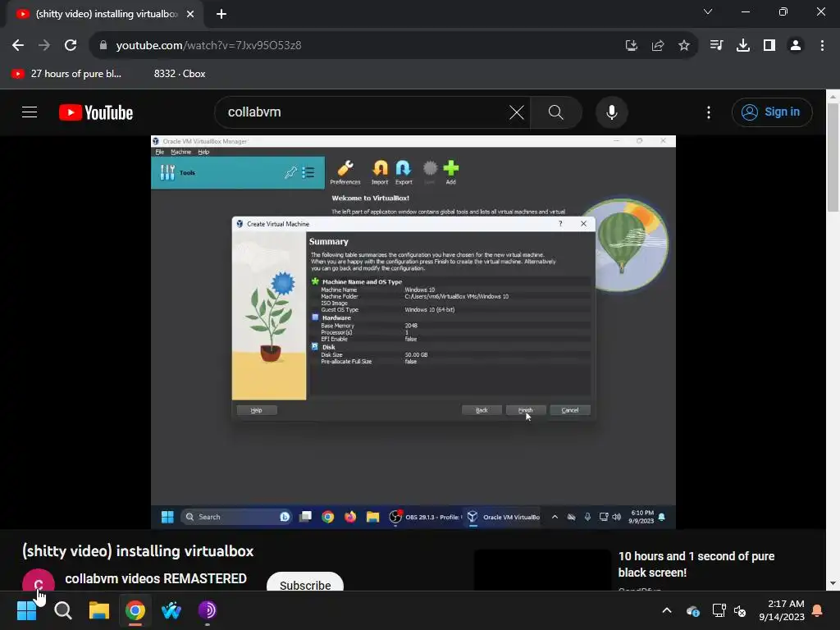The image size is (840, 630).
Task: Click Help in Create Virtual Machine dialog
Action: tap(257, 410)
